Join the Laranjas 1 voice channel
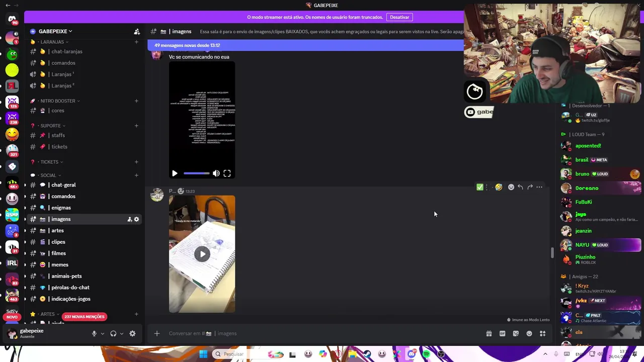The height and width of the screenshot is (362, 644). coord(85,74)
